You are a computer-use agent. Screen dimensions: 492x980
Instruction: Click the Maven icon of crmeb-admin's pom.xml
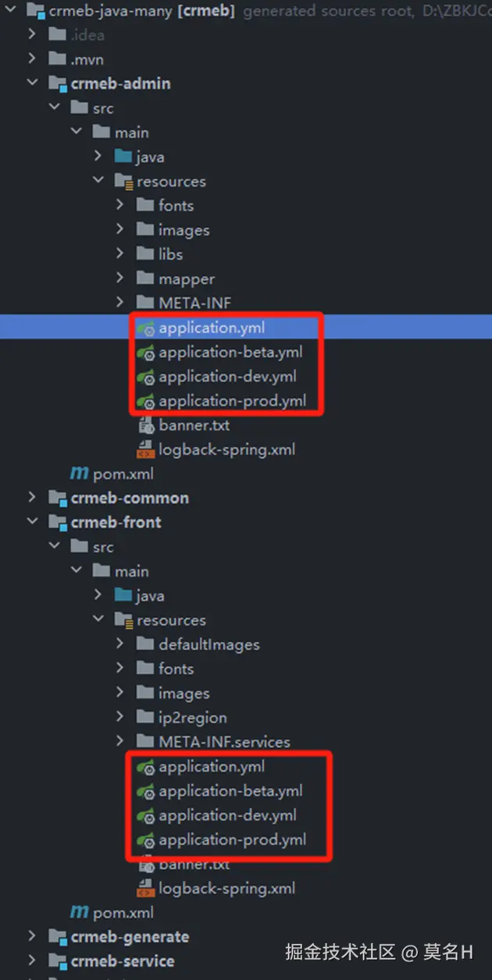(x=79, y=474)
